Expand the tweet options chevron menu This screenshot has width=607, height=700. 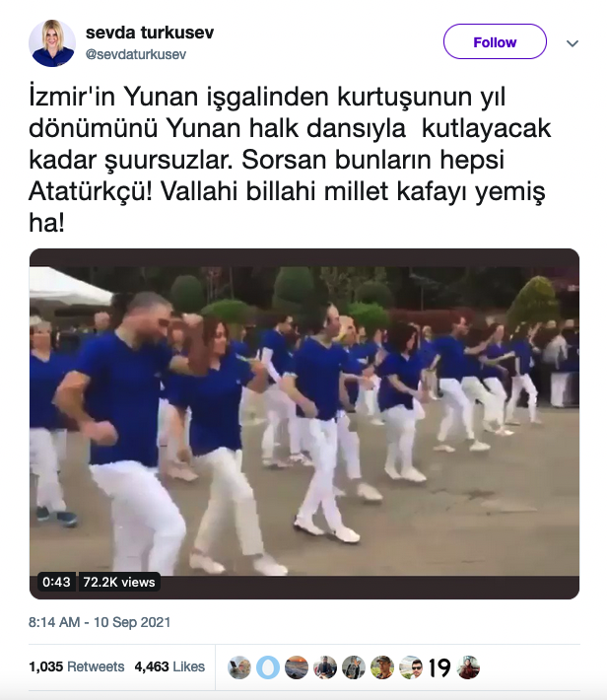(x=573, y=43)
